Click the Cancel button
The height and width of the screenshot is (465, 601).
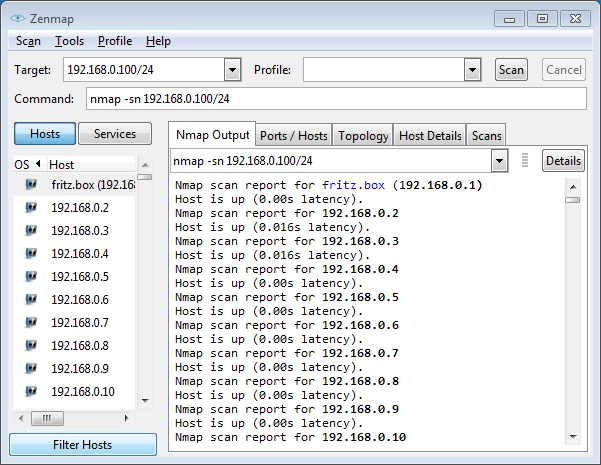coord(564,70)
